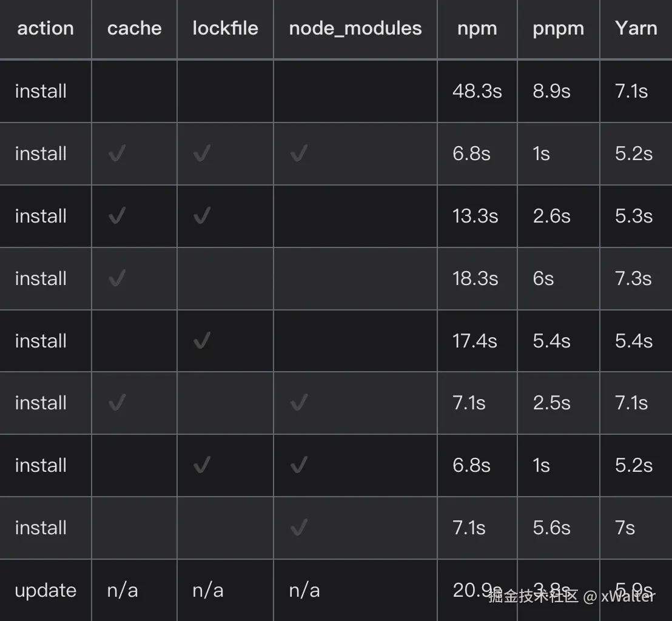Click lockfile checkmark in the 17.4s npm row
Viewport: 672px width, 621px height.
coord(201,341)
